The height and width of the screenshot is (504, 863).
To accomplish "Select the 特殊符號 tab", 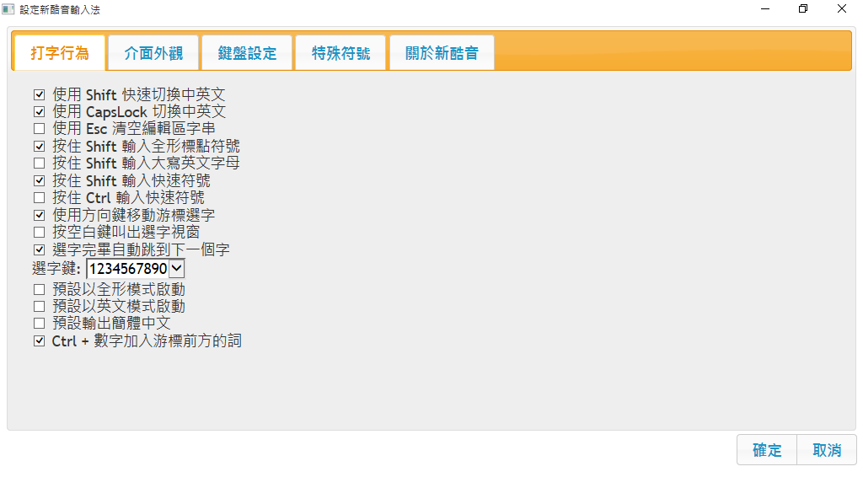I will 340,53.
